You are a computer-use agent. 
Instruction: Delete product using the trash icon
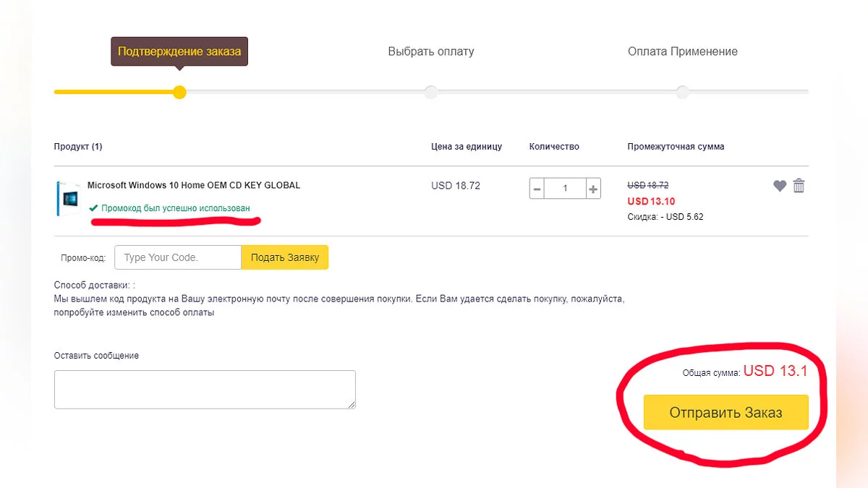pos(799,186)
